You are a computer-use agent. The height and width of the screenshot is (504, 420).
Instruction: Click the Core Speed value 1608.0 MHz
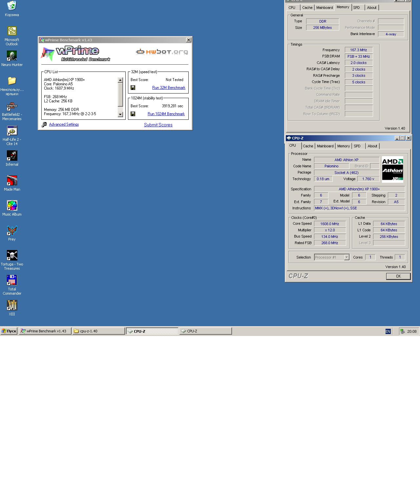[330, 224]
